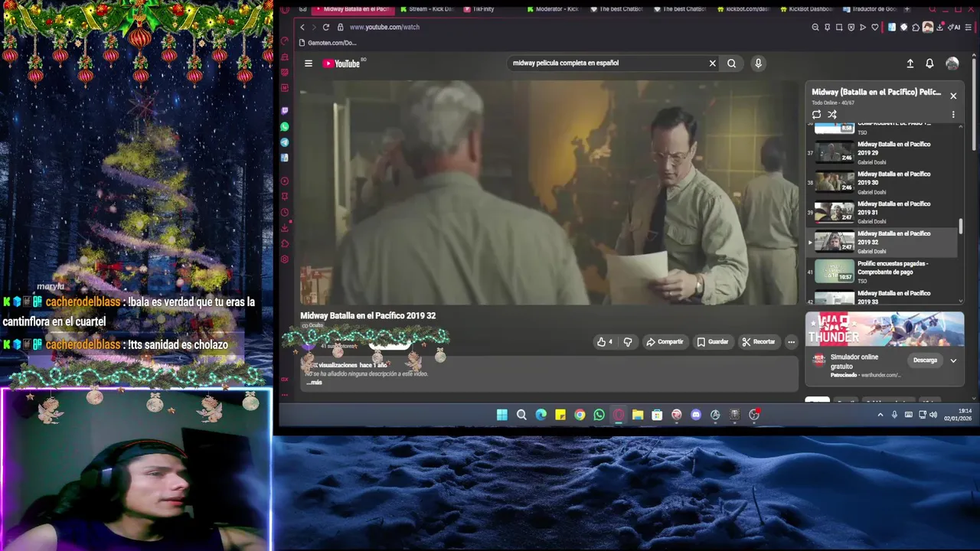
Task: Click the Recortar clip button
Action: (759, 342)
